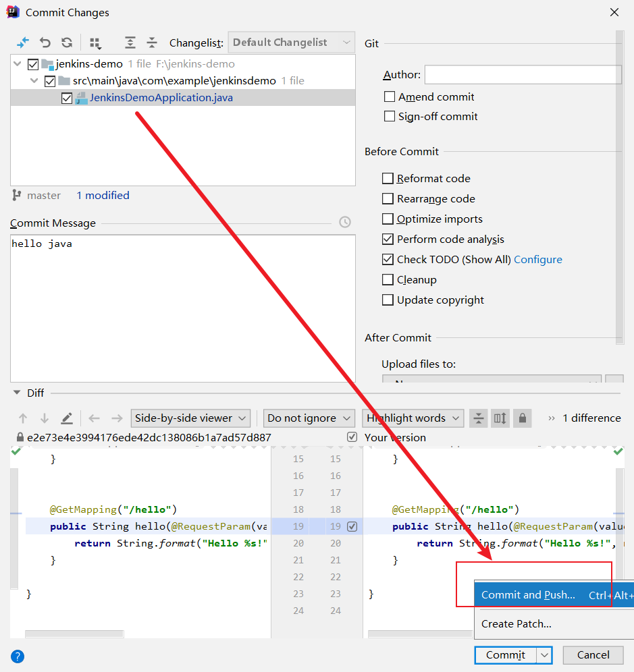The width and height of the screenshot is (634, 672).
Task: Expand all nodes in changes tree
Action: pyautogui.click(x=130, y=43)
